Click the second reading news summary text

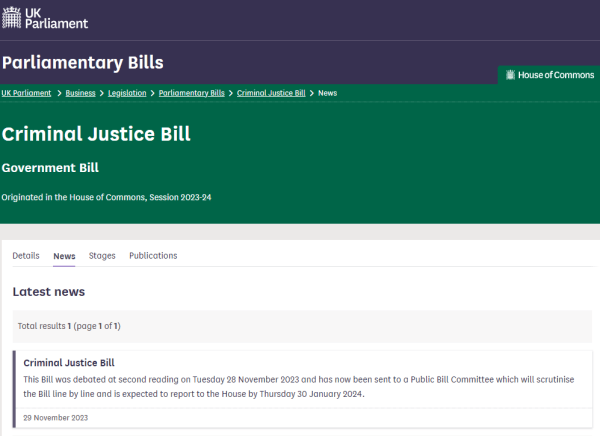300,387
